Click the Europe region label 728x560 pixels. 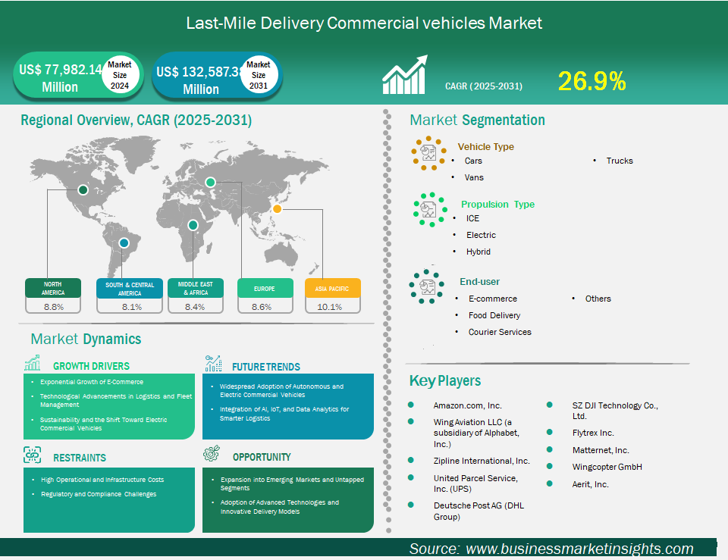click(265, 288)
